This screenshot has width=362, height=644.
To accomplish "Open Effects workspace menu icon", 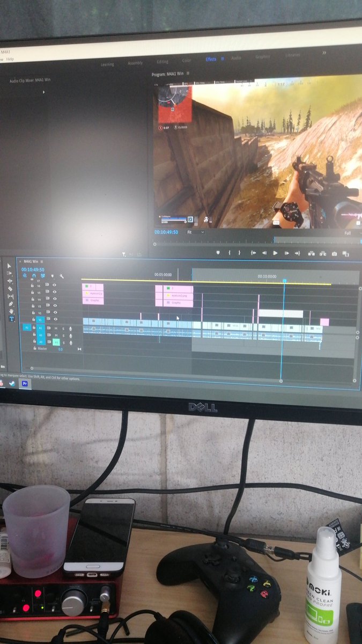I will [x=221, y=59].
